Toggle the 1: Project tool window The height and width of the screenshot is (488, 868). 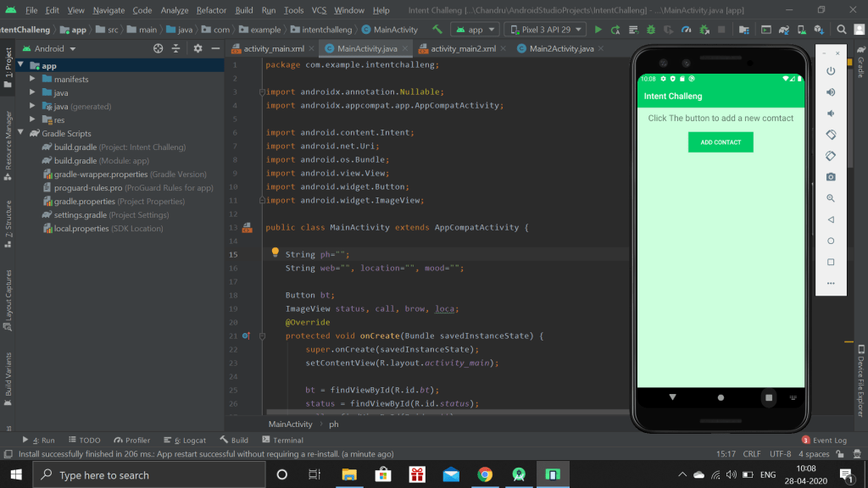coord(8,62)
